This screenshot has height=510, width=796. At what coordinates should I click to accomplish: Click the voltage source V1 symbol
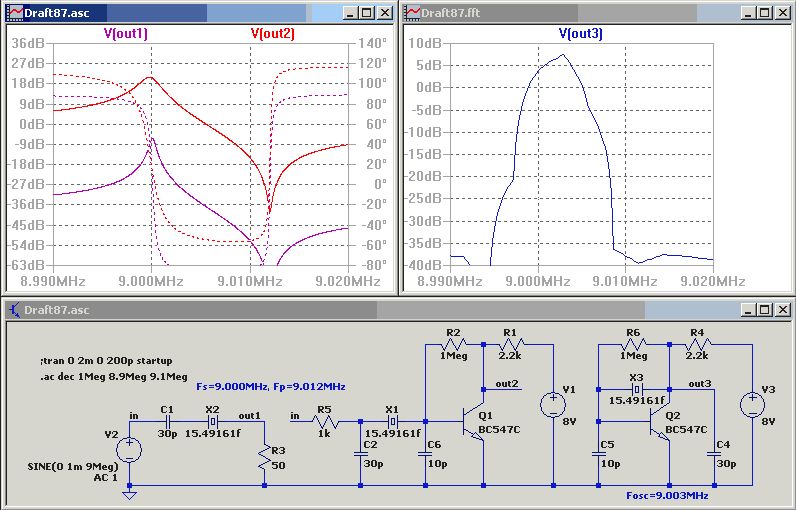click(553, 404)
